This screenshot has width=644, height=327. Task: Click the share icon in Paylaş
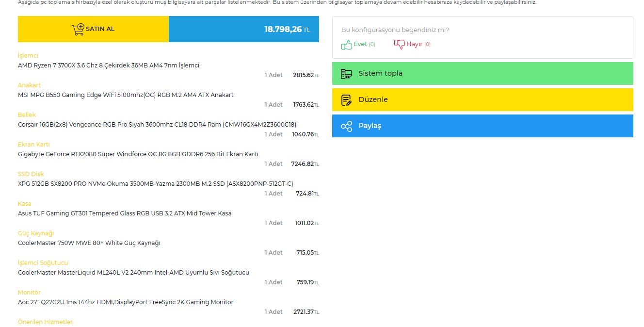(346, 126)
